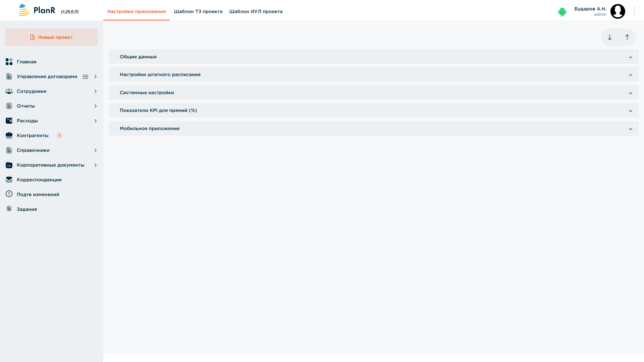The height and width of the screenshot is (362, 644).
Task: Open the three-dot menu in header
Action: [x=635, y=11]
